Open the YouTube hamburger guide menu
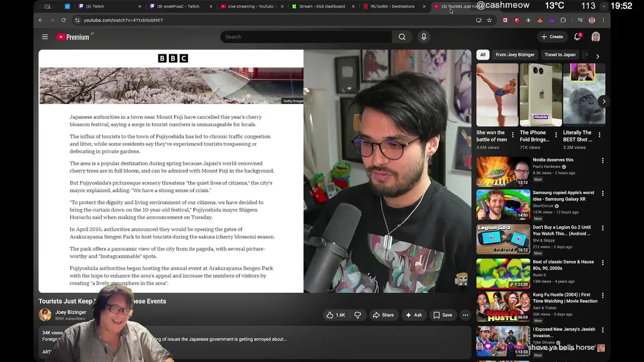This screenshot has height=362, width=644. pyautogui.click(x=45, y=37)
